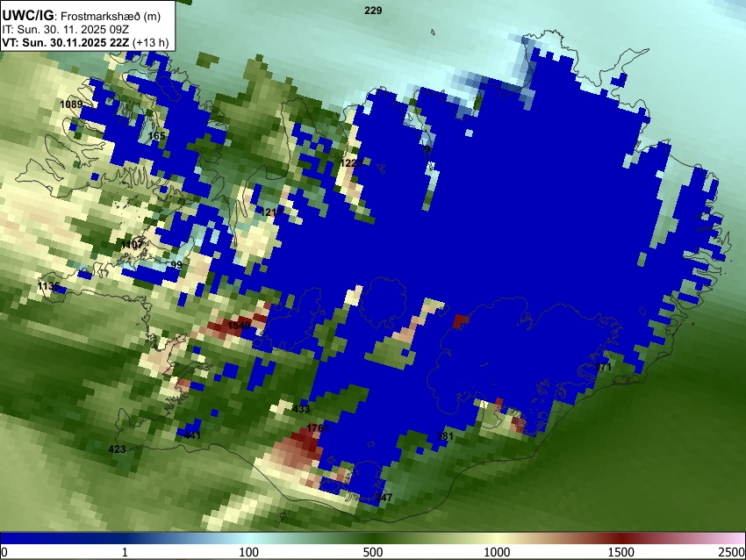Select the 229 value above Iceland
Screen dimensions: 746x560
click(x=373, y=11)
